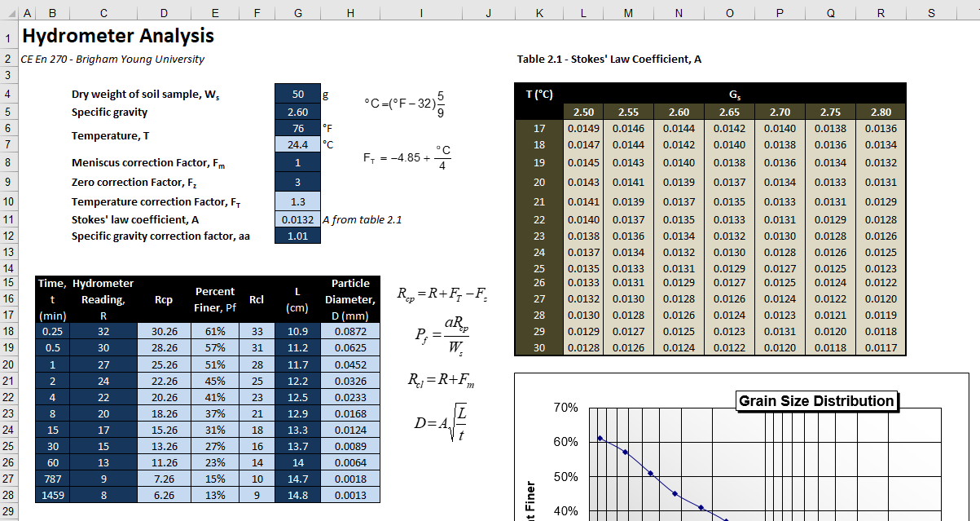
Task: Click time value 1459 cell
Action: 52,495
